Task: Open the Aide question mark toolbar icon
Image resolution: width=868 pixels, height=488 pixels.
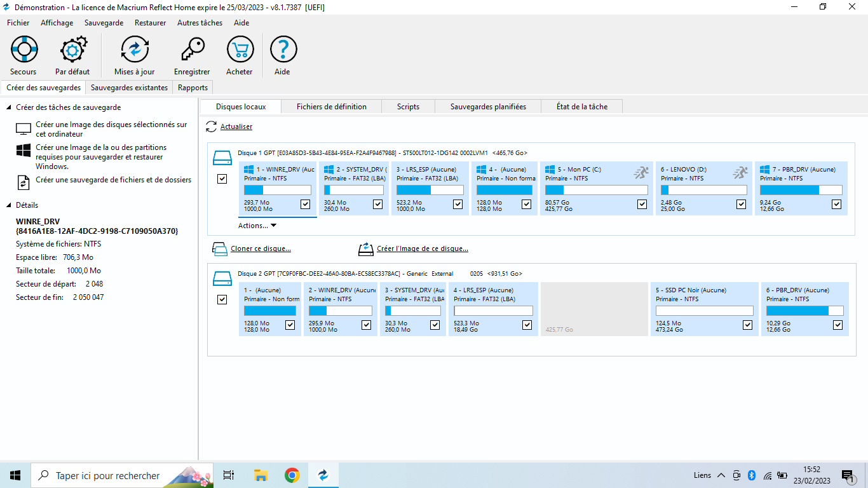Action: click(x=283, y=49)
